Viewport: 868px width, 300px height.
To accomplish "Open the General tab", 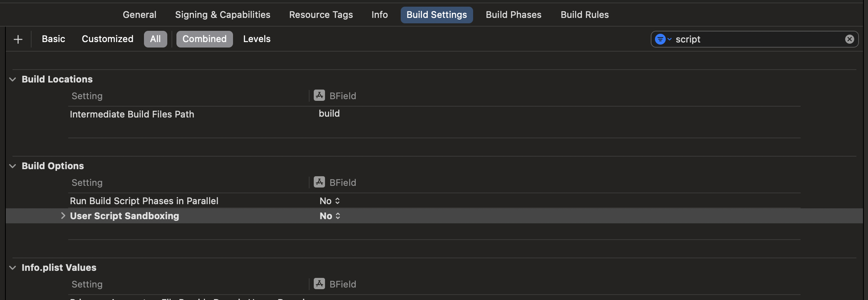I will point(139,15).
